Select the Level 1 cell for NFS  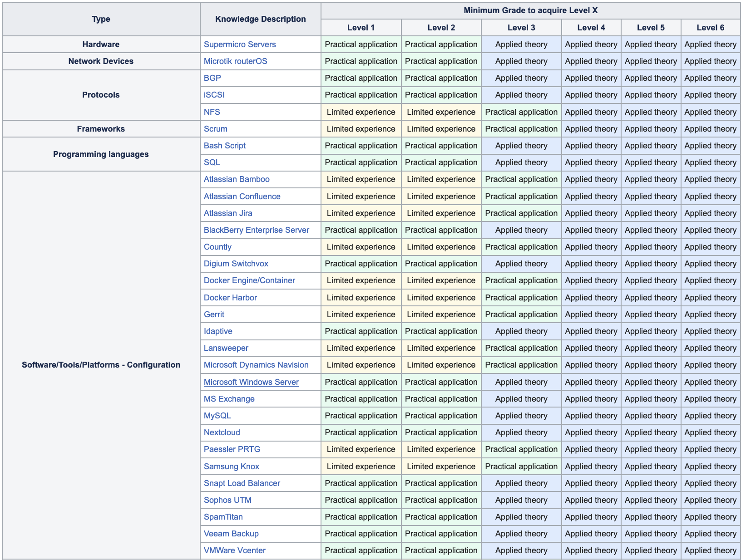[361, 112]
